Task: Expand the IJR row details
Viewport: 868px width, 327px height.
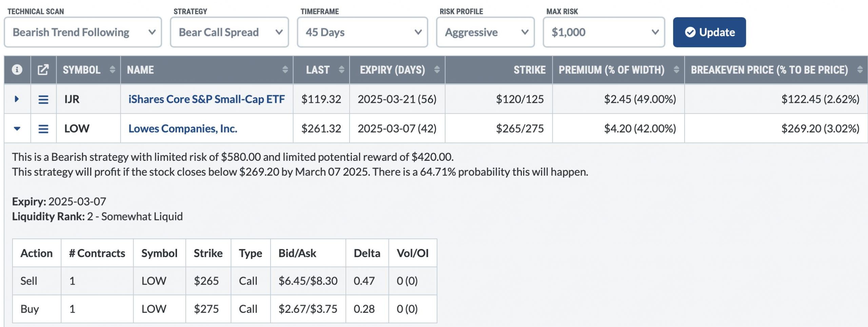Action: [17, 99]
